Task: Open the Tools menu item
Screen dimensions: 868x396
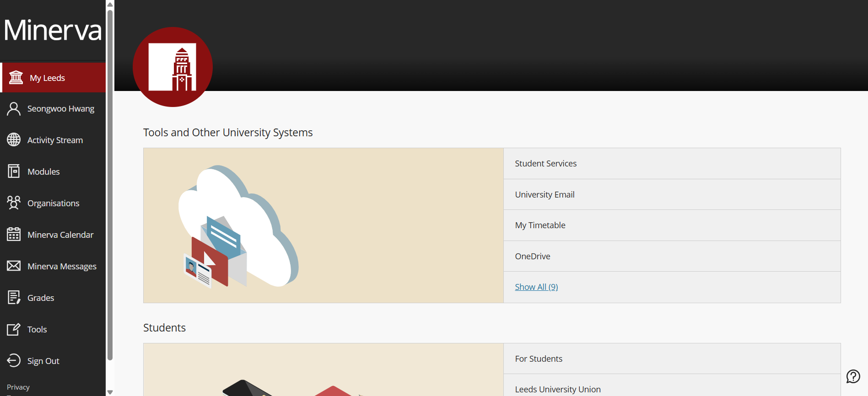Action: 53,329
